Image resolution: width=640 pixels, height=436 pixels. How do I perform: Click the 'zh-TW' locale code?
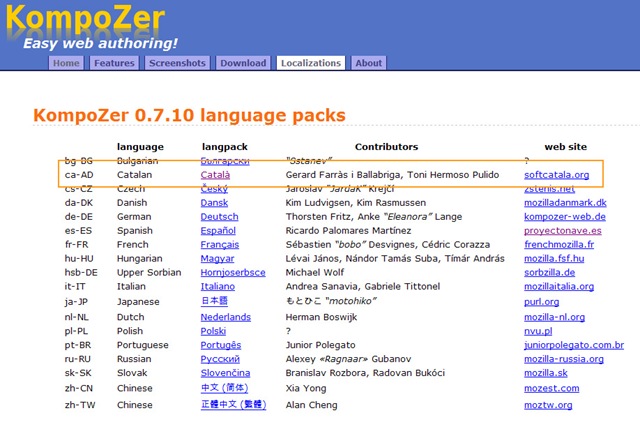tap(80, 405)
